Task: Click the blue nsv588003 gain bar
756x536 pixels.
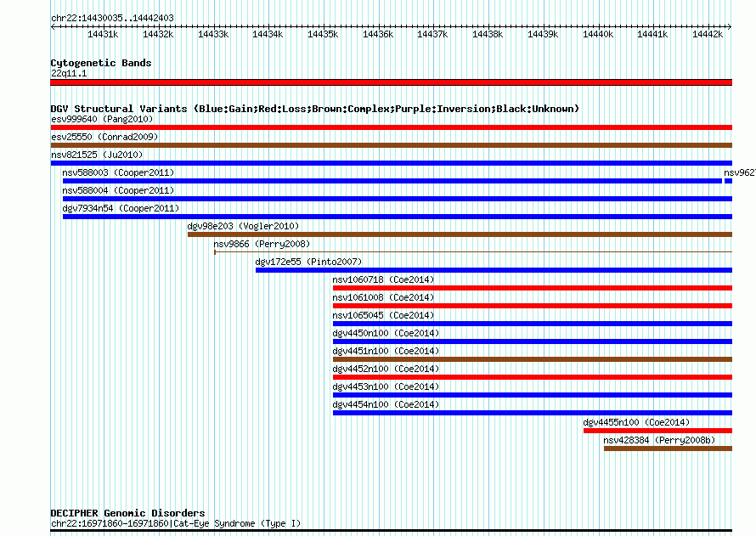Action: click(392, 181)
